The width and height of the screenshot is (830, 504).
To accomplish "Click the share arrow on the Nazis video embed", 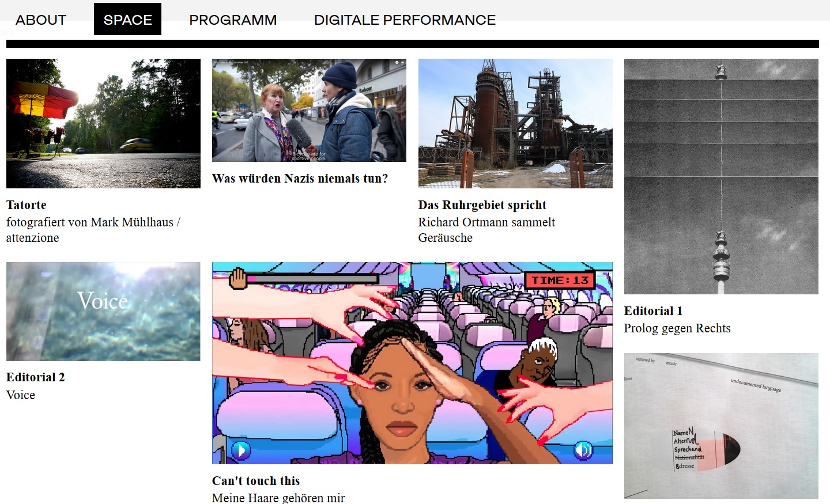I will (x=402, y=63).
